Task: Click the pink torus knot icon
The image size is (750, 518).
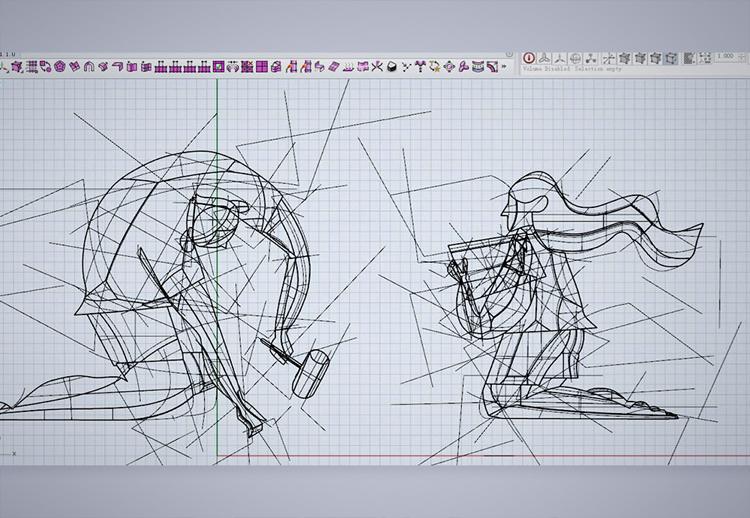Action: (464, 67)
